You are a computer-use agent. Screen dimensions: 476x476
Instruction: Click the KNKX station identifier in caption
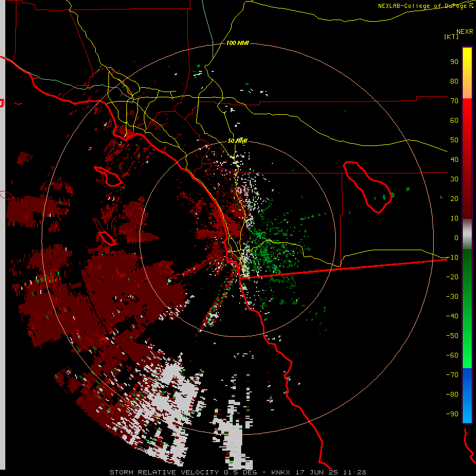coord(281,472)
